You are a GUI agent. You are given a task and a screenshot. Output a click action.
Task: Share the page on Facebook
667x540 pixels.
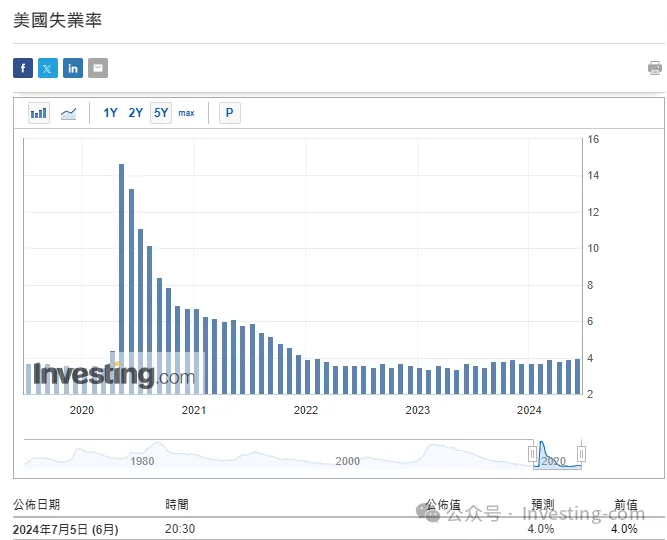[23, 68]
